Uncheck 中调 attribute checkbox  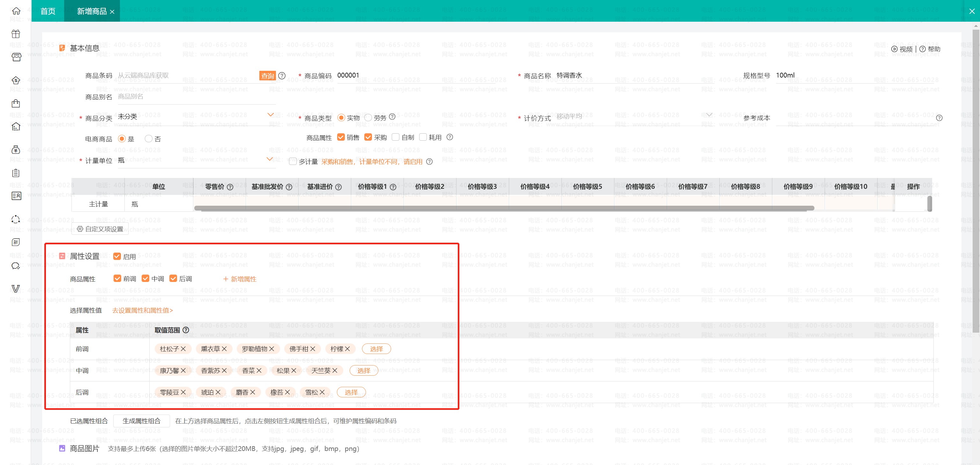145,278
